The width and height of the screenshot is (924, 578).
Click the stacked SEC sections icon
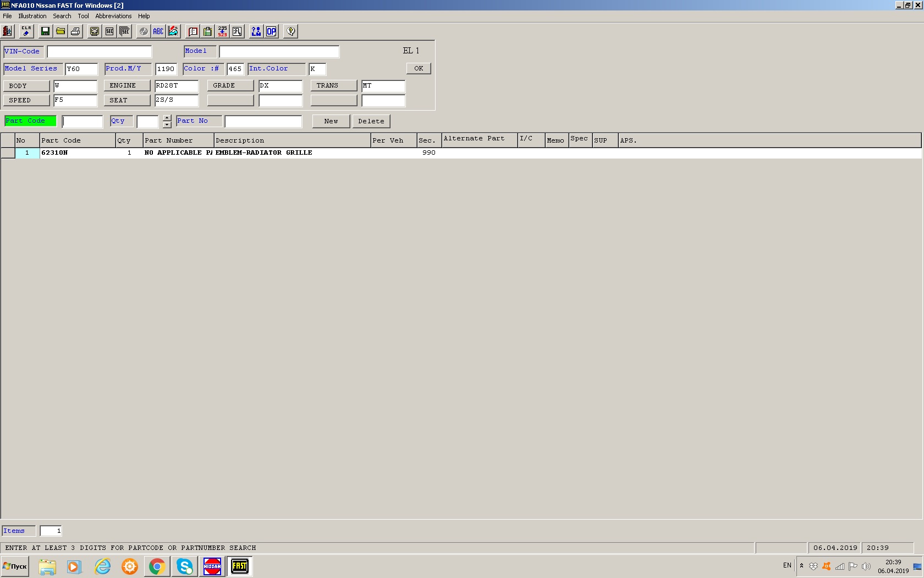pos(124,31)
